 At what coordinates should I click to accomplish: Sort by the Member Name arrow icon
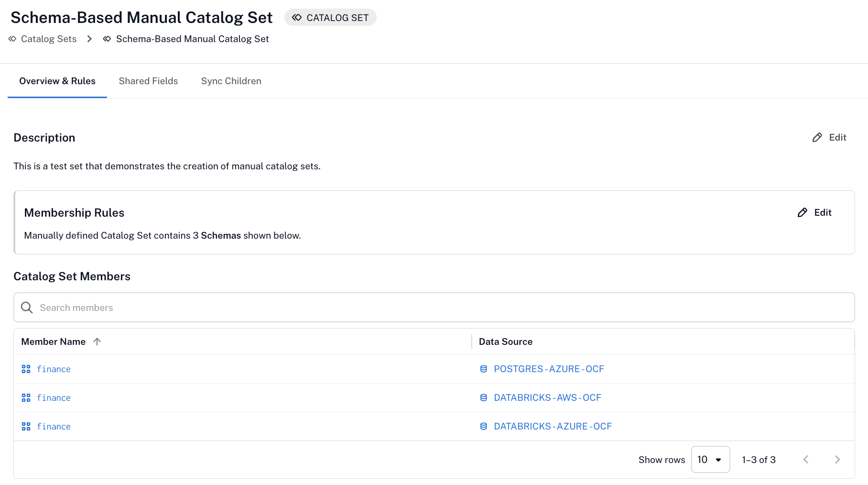pyautogui.click(x=97, y=342)
